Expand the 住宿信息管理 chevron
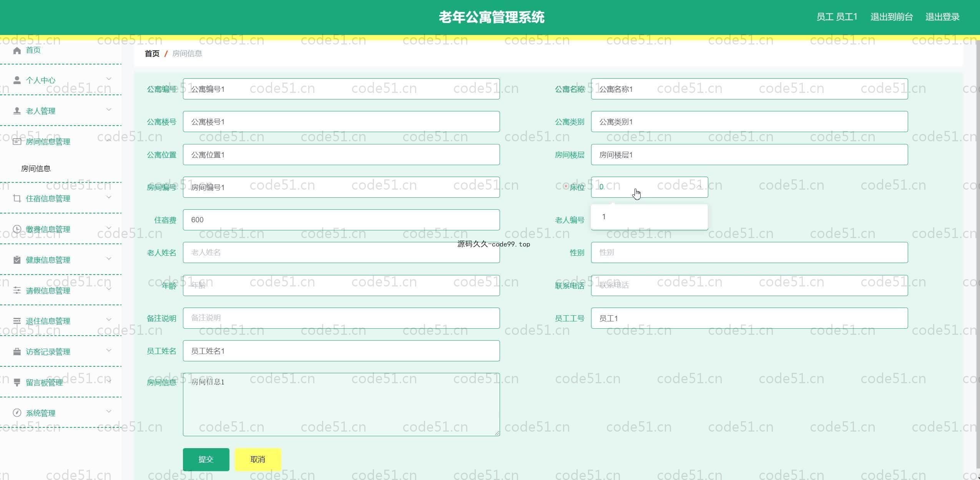Screen dimensions: 980x480 (109, 197)
